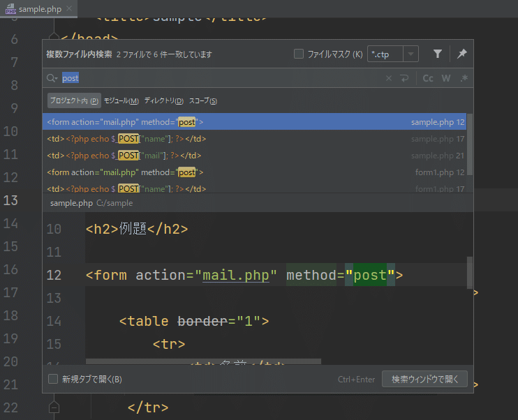
Task: Toggle regex search option
Action: pos(464,78)
